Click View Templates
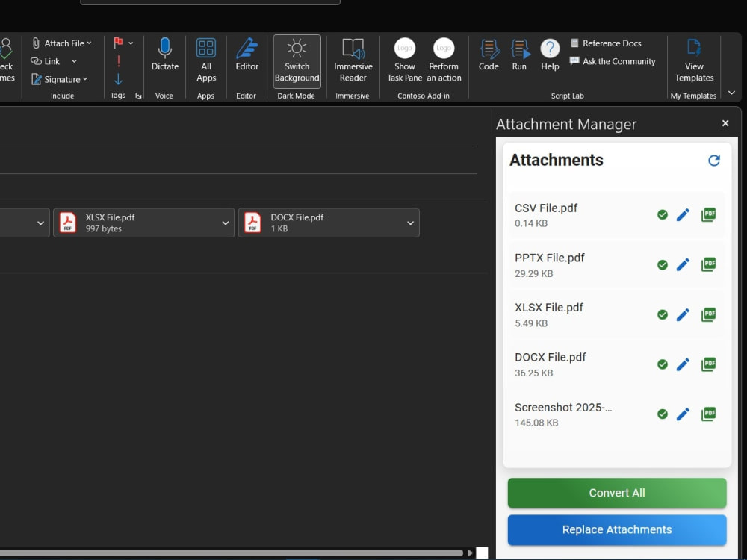 pos(694,60)
